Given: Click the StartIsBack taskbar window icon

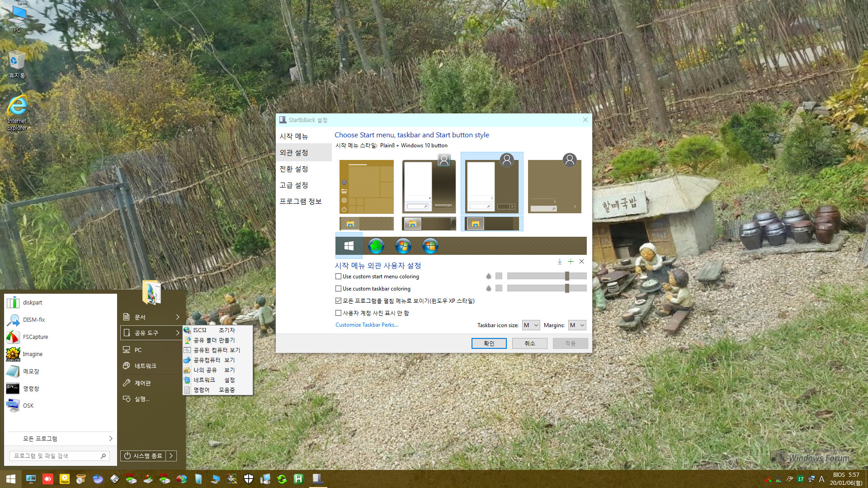Looking at the screenshot, I should pyautogui.click(x=318, y=479).
